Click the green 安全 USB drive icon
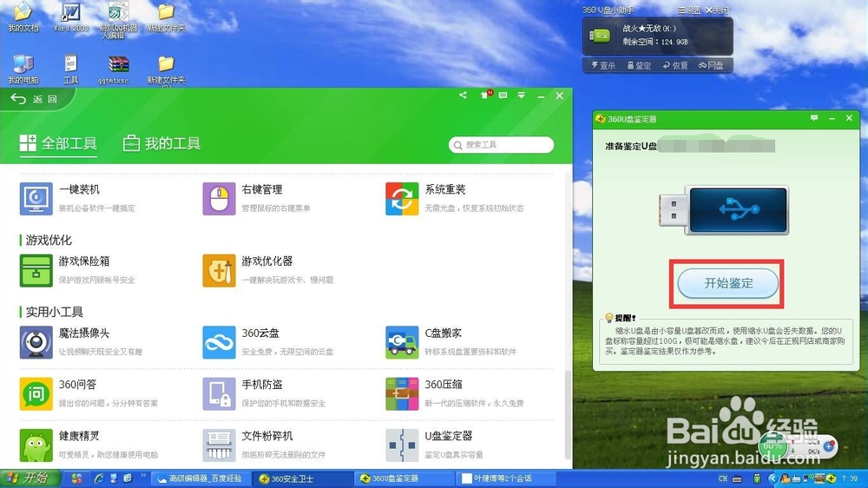 600,35
